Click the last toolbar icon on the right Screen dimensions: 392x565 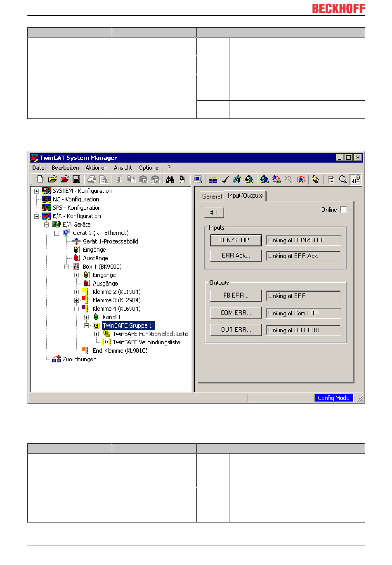(x=356, y=179)
